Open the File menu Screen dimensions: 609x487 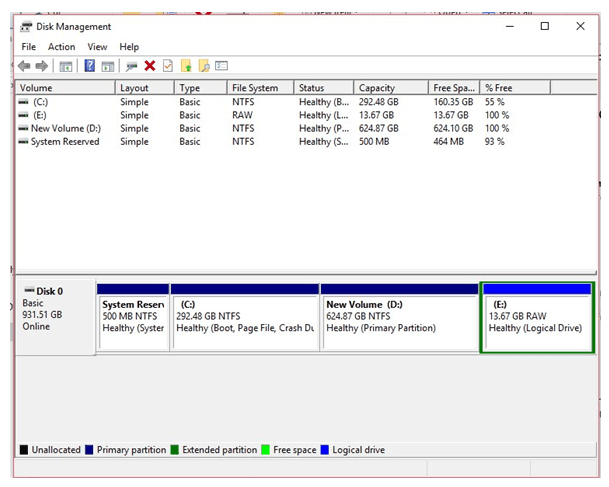tap(28, 47)
